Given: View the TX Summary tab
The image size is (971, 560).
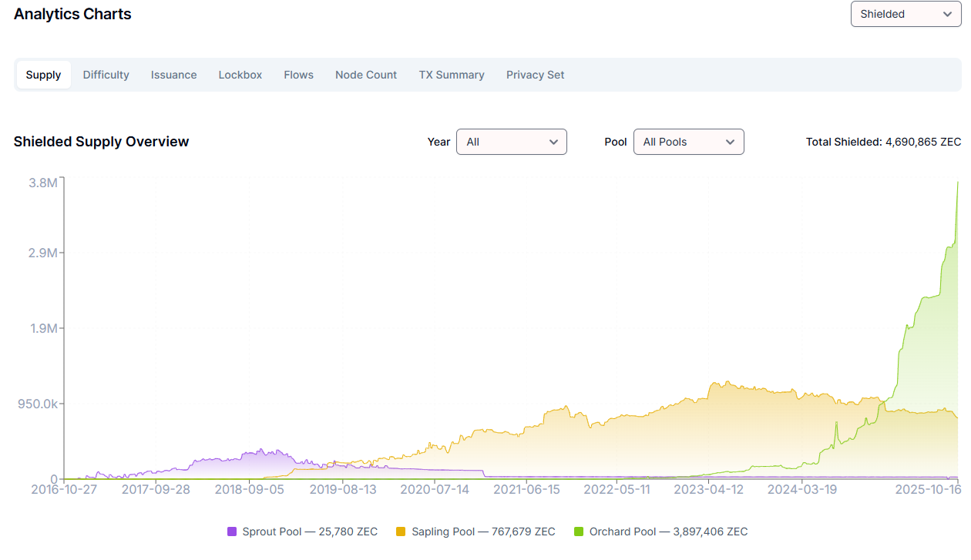Looking at the screenshot, I should tap(452, 75).
